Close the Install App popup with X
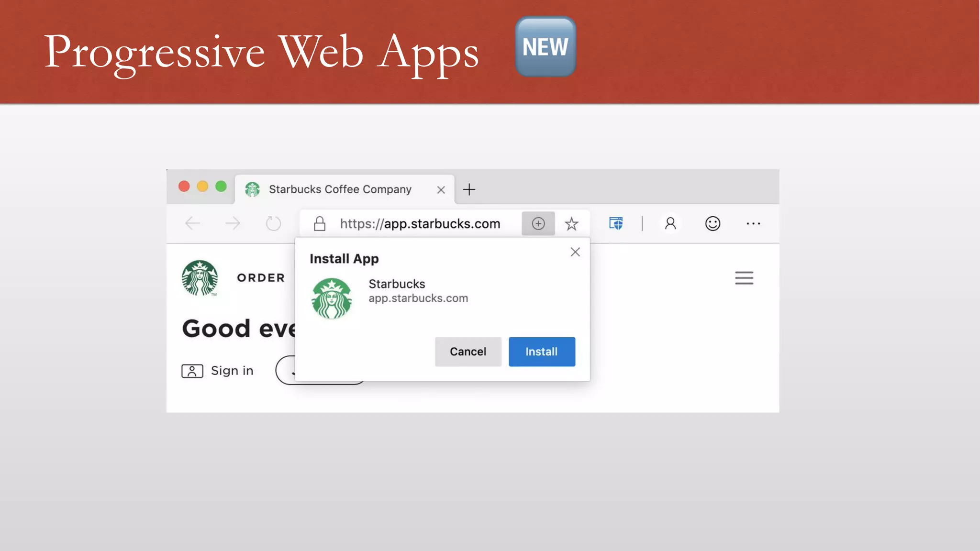 (x=575, y=252)
